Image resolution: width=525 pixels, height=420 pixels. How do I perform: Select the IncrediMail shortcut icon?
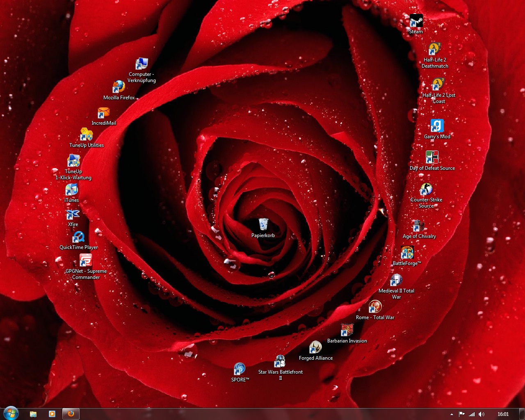click(103, 113)
